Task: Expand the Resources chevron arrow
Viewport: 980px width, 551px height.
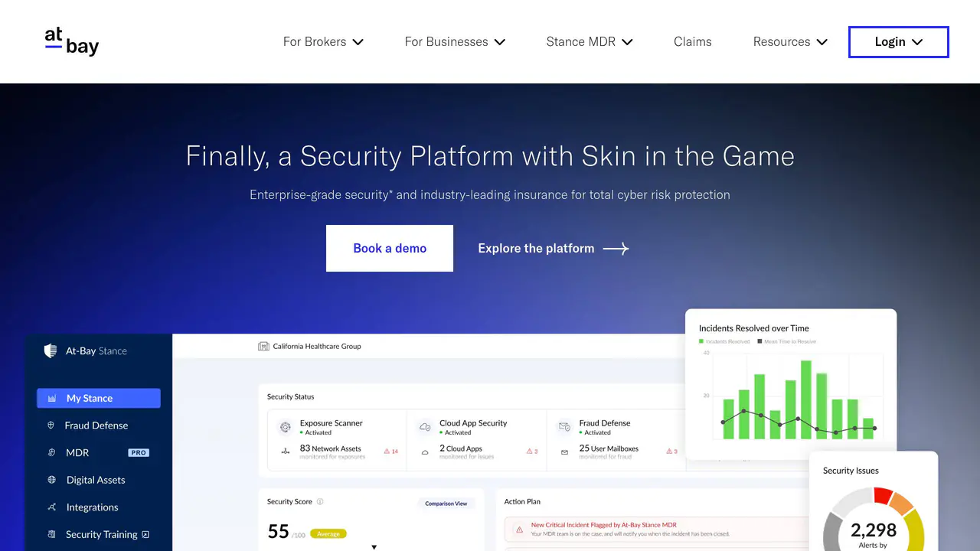Action: click(x=822, y=42)
